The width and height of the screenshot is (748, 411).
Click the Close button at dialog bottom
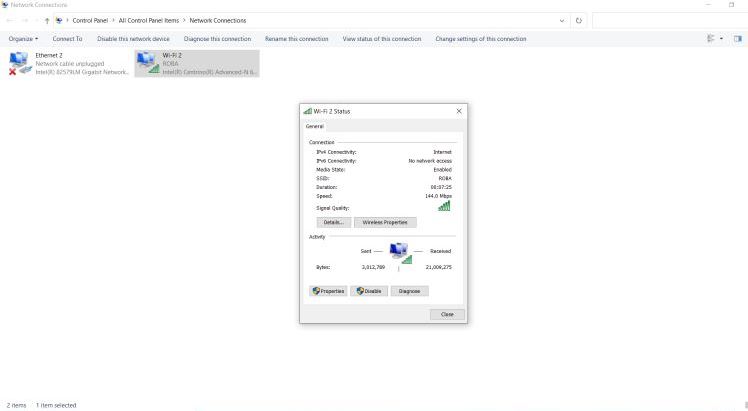tap(447, 314)
